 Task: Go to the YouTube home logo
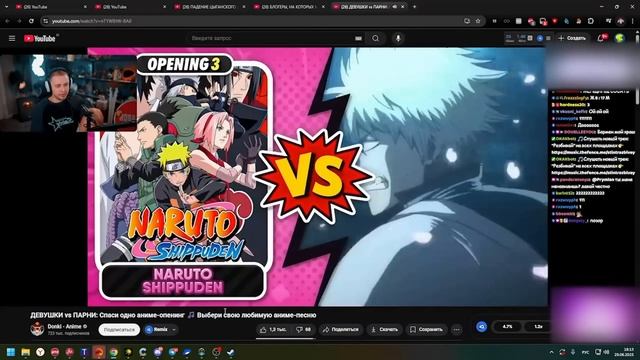(x=40, y=38)
